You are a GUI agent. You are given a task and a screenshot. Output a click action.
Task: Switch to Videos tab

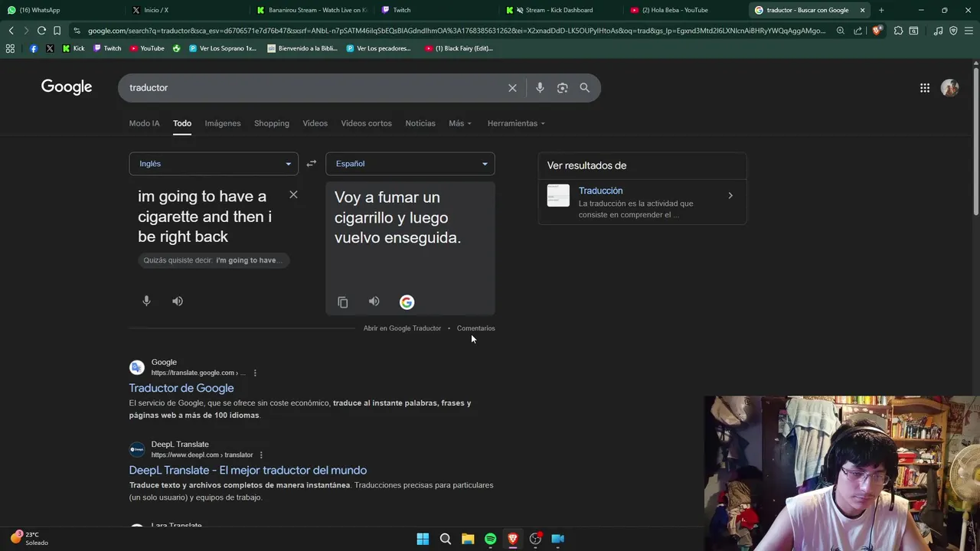(x=315, y=123)
